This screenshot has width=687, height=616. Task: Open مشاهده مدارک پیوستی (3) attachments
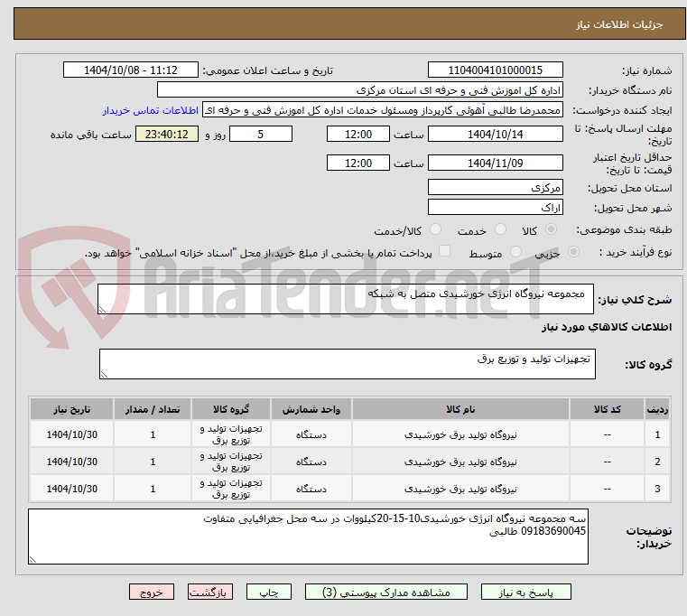coord(386,592)
